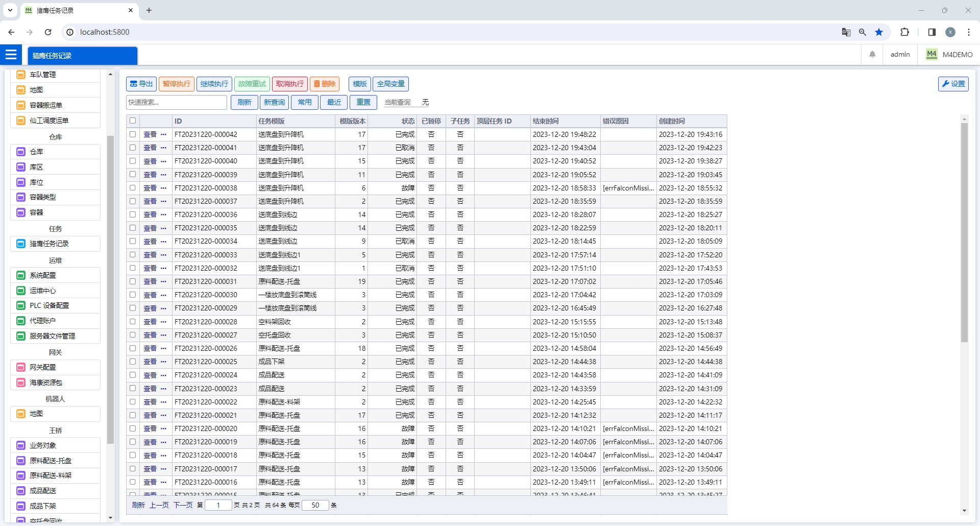
Task: Switch to the 猎鹰任务记录 page tab
Action: pos(83,55)
